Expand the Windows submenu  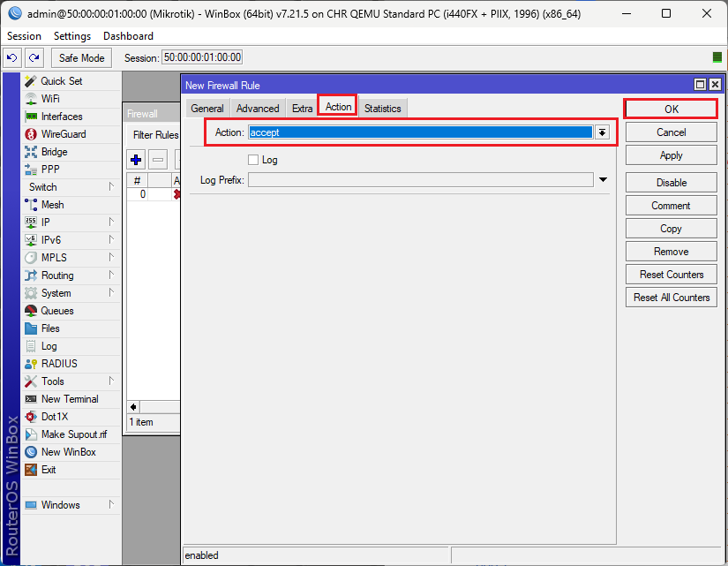point(111,505)
